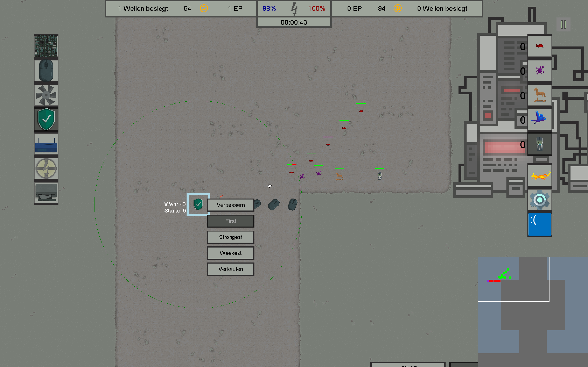
Task: Select the disc drive tower icon
Action: (46, 193)
